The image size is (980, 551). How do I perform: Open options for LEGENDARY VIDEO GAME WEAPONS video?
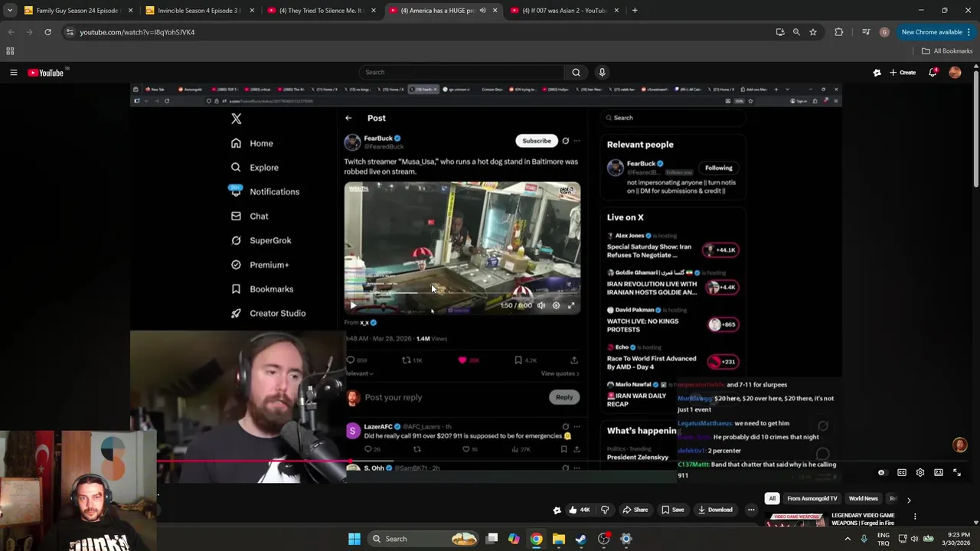coord(915,517)
